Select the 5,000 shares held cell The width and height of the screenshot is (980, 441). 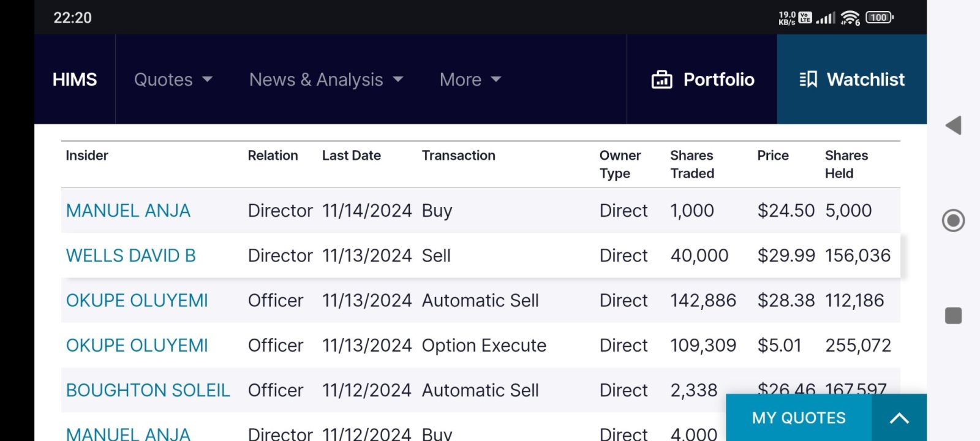click(848, 211)
